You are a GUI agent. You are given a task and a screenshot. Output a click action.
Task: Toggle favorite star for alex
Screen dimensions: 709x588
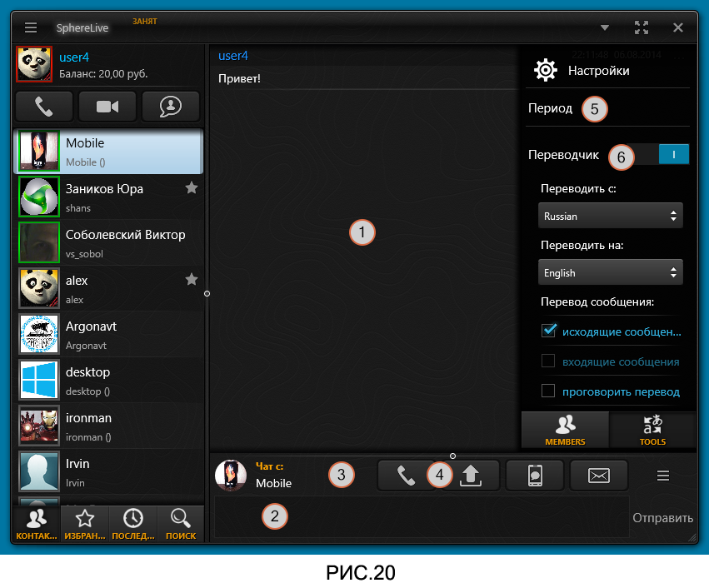[192, 279]
